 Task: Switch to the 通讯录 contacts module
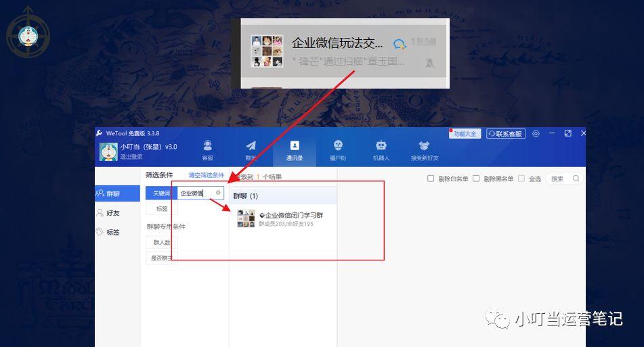pos(295,150)
